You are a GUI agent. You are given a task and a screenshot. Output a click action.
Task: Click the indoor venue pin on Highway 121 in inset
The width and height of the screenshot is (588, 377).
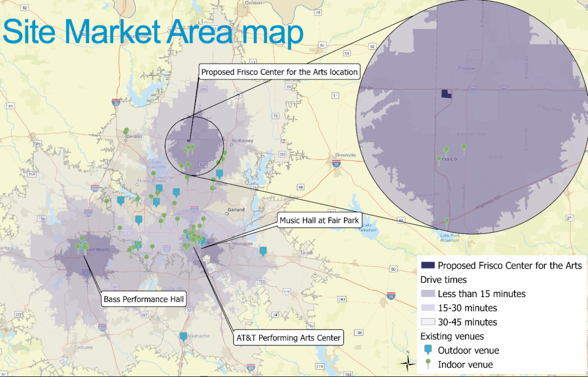(x=446, y=221)
